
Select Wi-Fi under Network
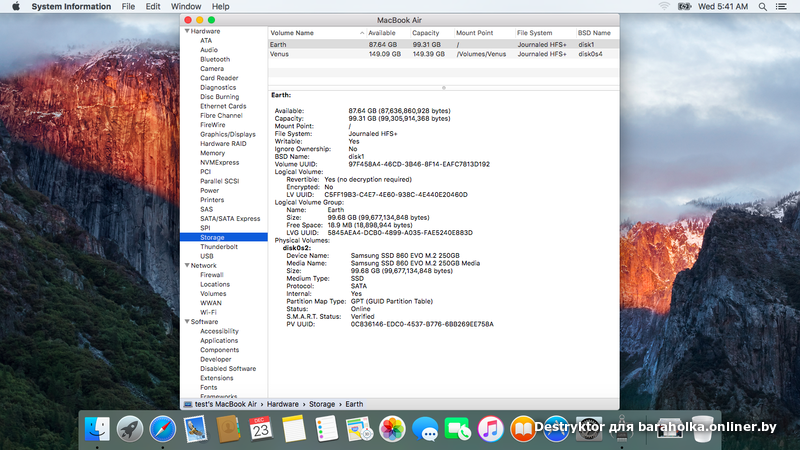(208, 312)
